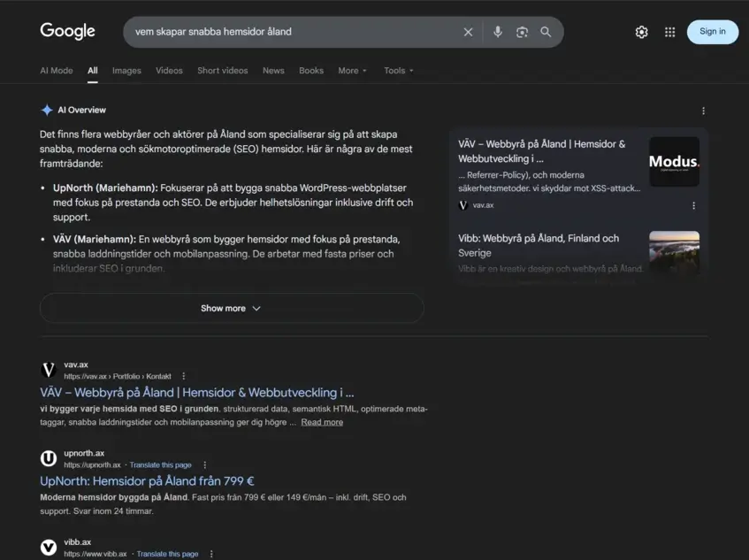Translate the vibb.ax page
The height and width of the screenshot is (560, 749).
point(167,554)
